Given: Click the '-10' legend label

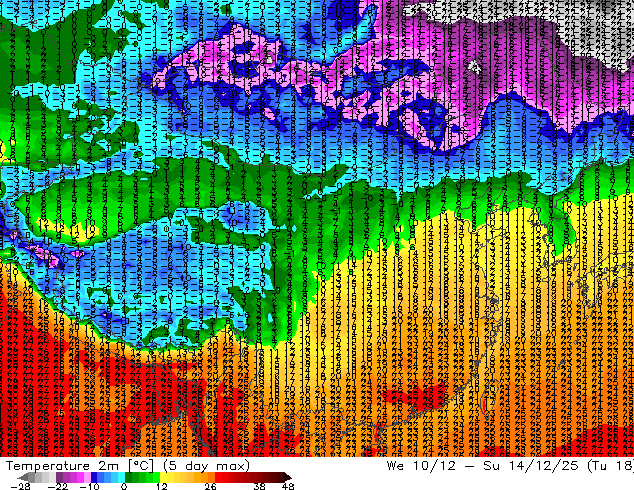Looking at the screenshot, I should pyautogui.click(x=89, y=486).
